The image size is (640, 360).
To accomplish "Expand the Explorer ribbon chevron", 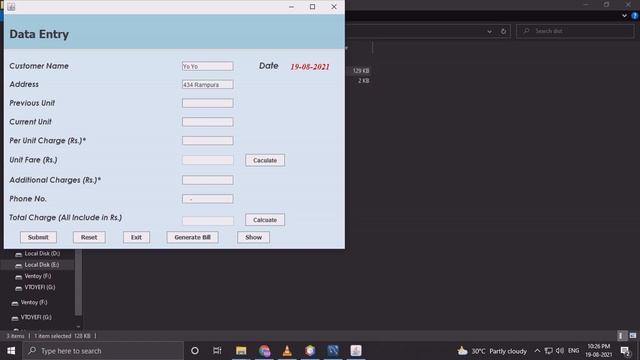I will pyautogui.click(x=624, y=16).
